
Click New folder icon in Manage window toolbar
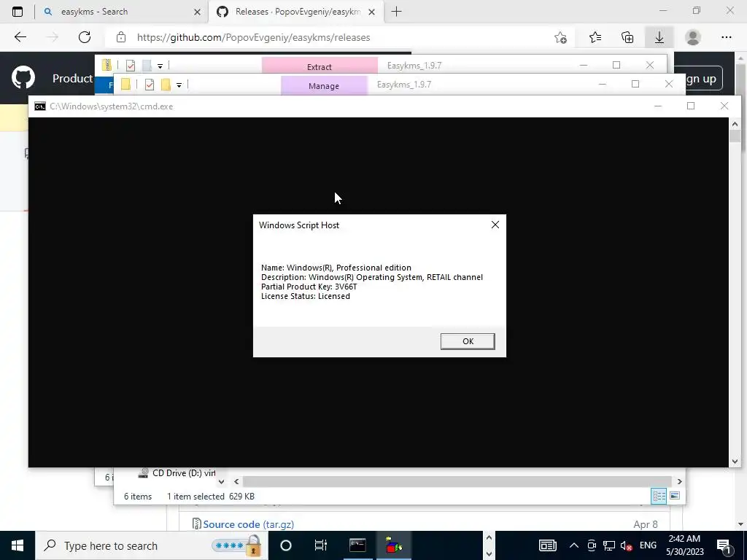pos(166,85)
